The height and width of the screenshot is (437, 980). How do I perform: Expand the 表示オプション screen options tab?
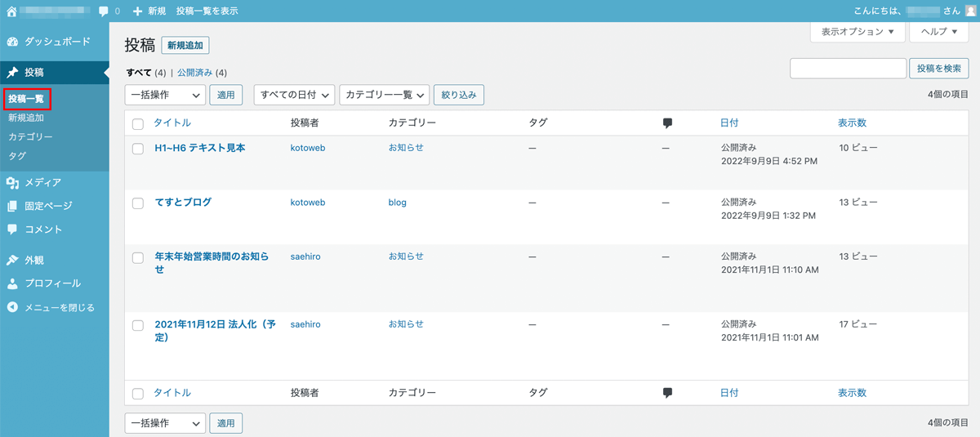(857, 32)
